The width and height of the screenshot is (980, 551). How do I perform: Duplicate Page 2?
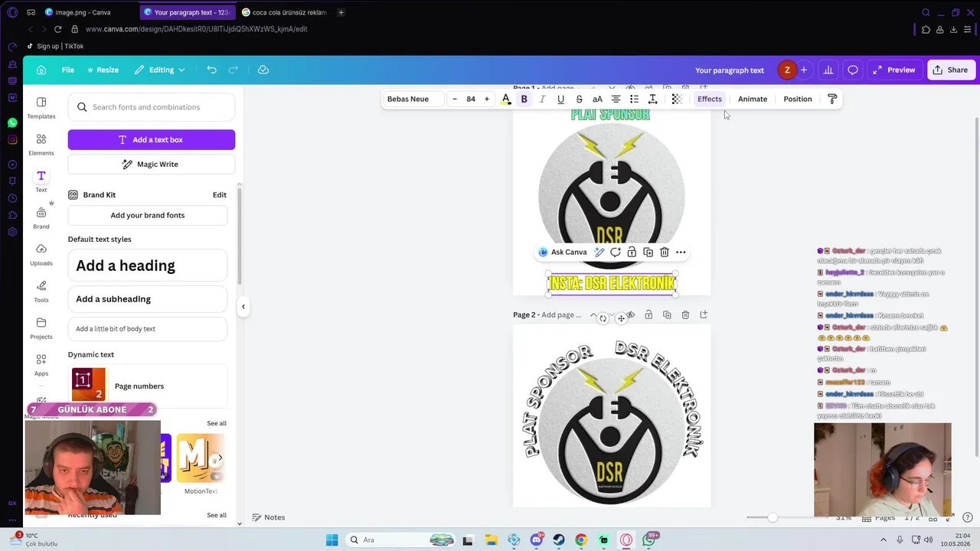[667, 315]
